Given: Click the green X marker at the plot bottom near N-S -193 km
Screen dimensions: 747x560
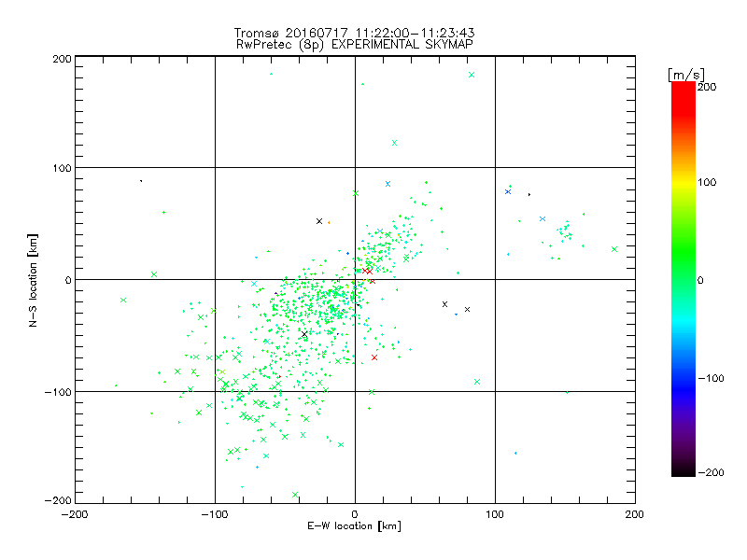Looking at the screenshot, I should point(295,495).
